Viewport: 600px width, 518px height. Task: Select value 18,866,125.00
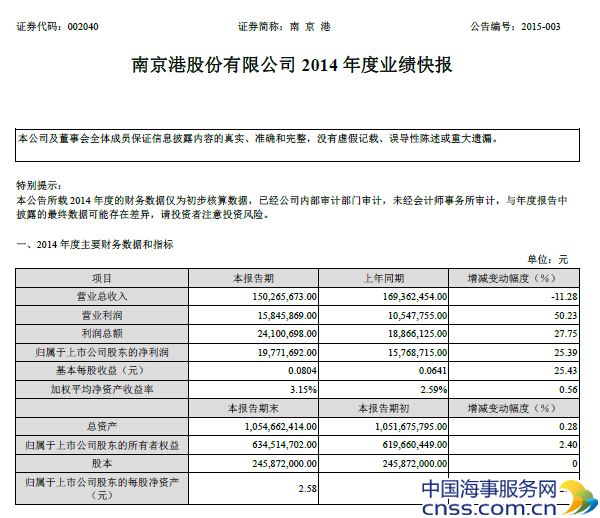(x=418, y=334)
